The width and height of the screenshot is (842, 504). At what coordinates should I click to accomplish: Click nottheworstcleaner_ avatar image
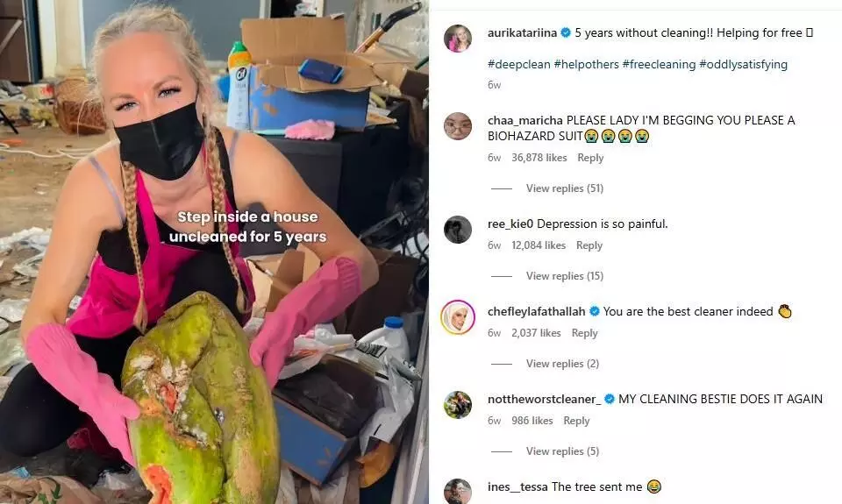pyautogui.click(x=458, y=405)
